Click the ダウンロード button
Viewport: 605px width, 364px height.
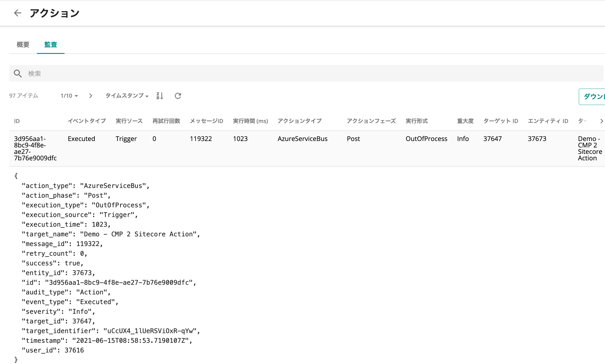click(x=592, y=97)
